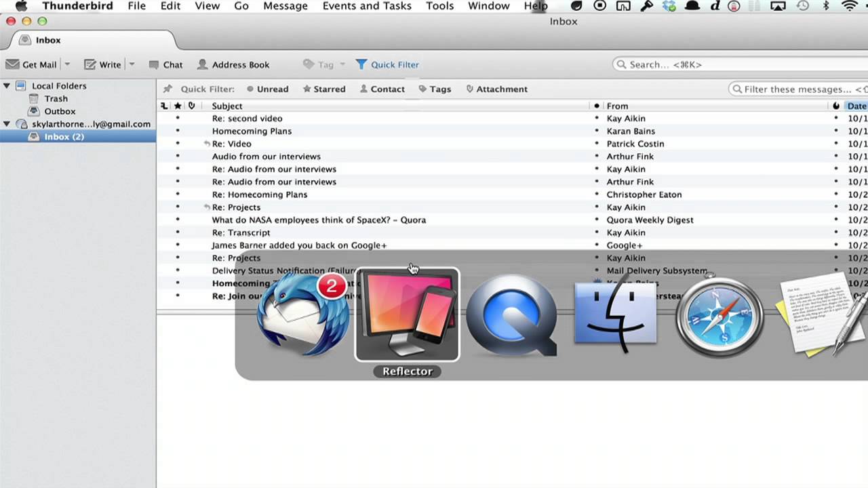Viewport: 868px width, 488px height.
Task: Open the Tag dropdown menu
Action: (323, 64)
